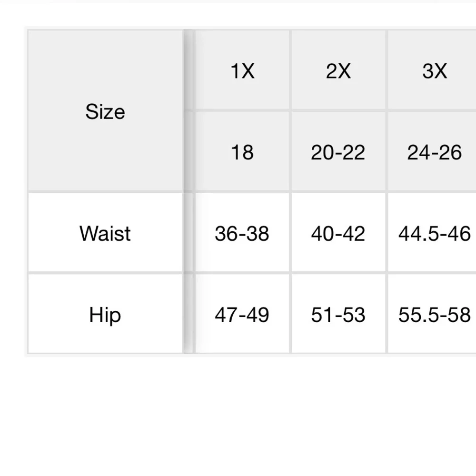Viewport: 476px width, 476px height.
Task: Click the shadow divider beside the Hip label
Action: 189,315
